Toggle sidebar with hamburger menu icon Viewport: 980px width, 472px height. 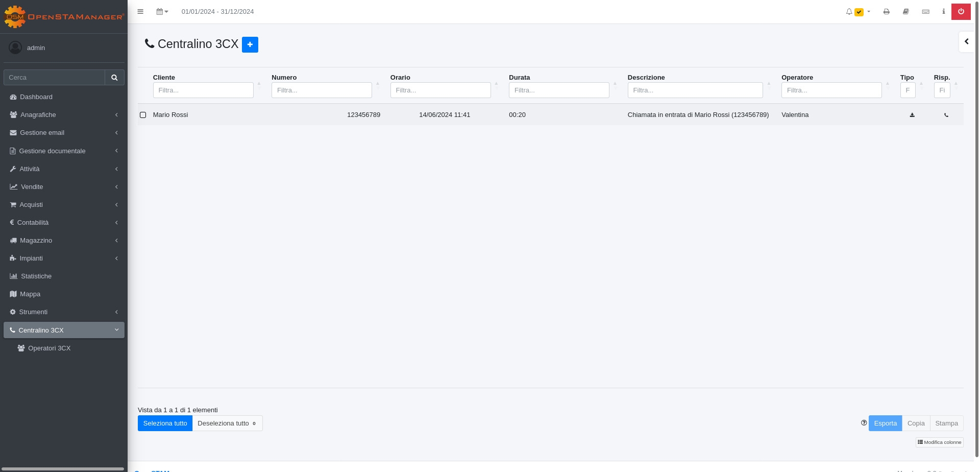click(140, 11)
